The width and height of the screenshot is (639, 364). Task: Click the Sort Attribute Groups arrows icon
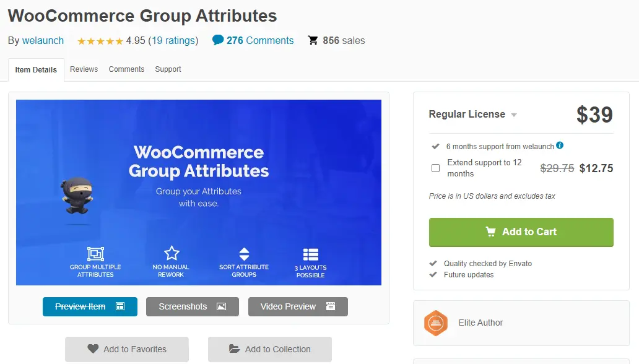click(244, 254)
